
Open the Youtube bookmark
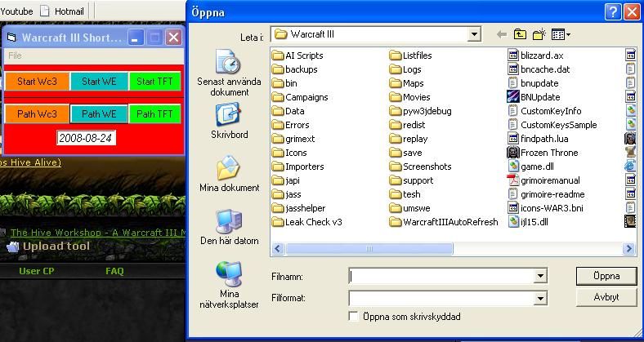(16, 11)
